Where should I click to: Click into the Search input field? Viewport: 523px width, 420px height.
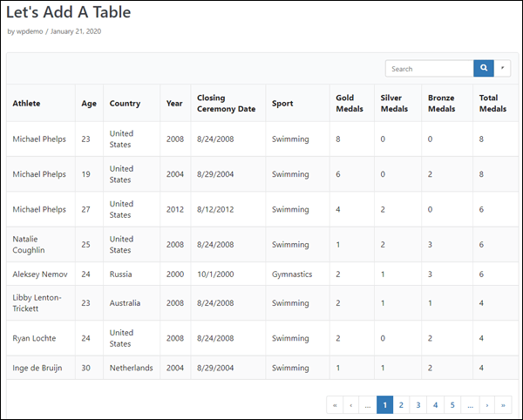point(429,69)
